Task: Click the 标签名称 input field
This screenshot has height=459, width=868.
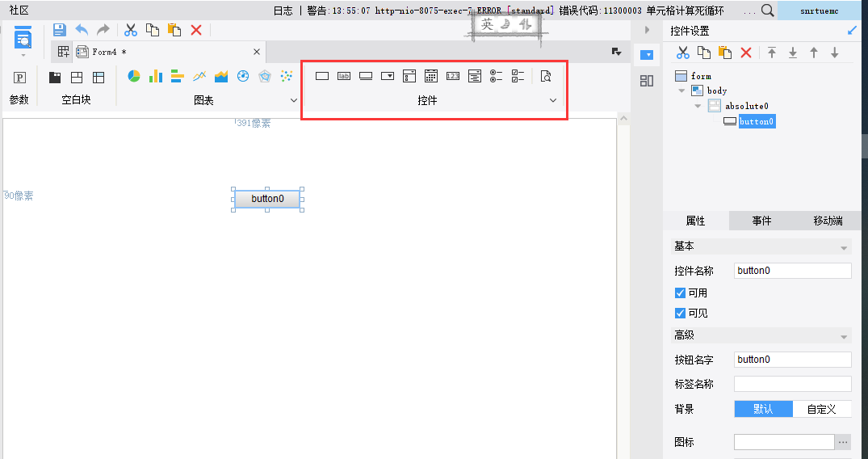Action: [x=793, y=384]
